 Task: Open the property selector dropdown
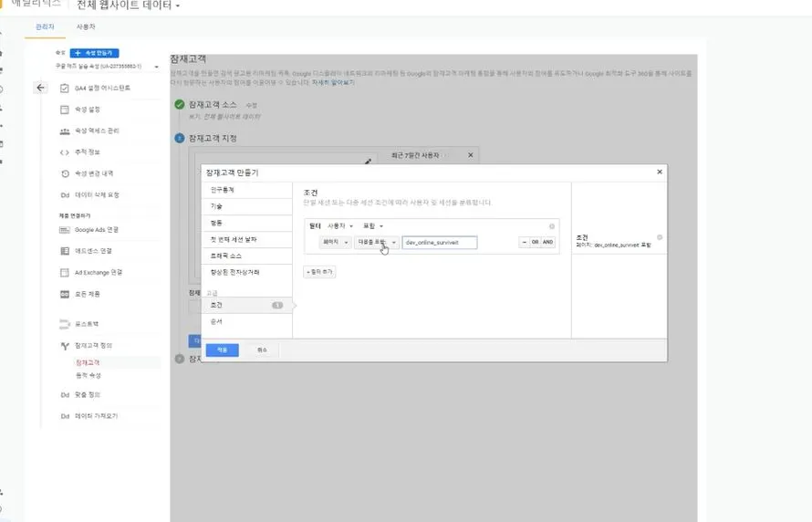coord(107,67)
